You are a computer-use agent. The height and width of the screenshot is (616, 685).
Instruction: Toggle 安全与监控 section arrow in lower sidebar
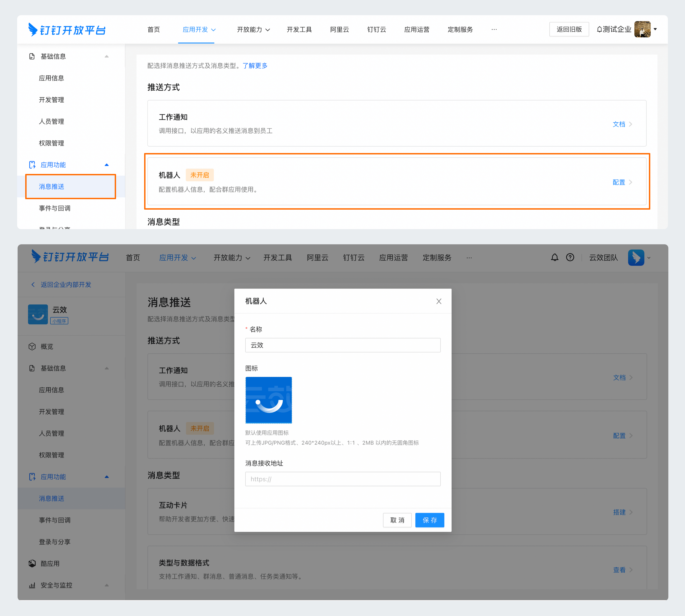coord(107,585)
